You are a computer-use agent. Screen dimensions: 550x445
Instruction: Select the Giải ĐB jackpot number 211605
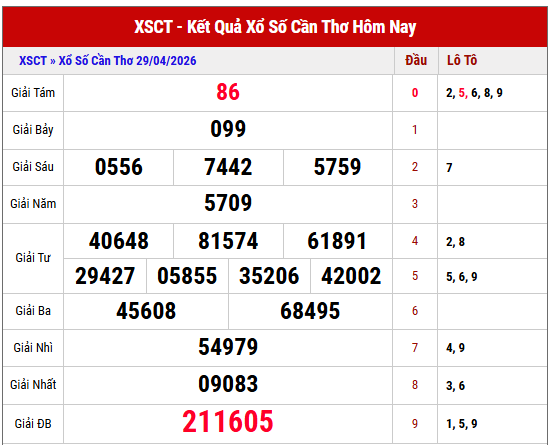[228, 422]
